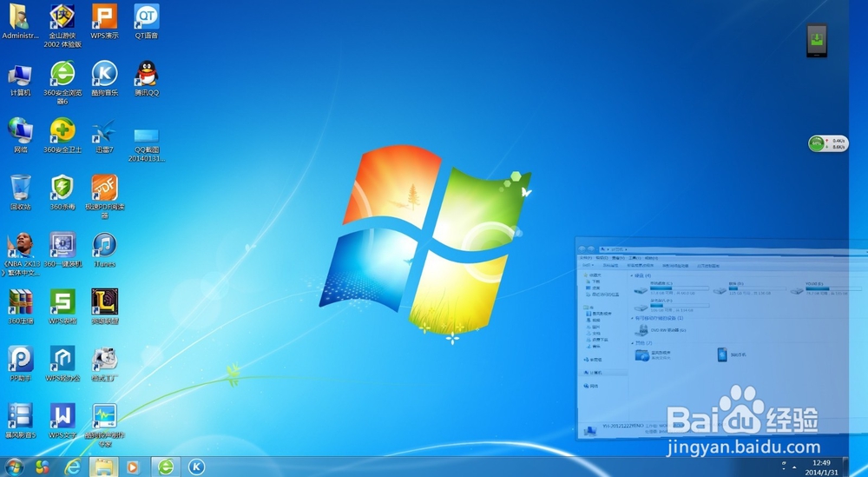Launch WPS轻办公 desktop shortcut

pos(62,363)
